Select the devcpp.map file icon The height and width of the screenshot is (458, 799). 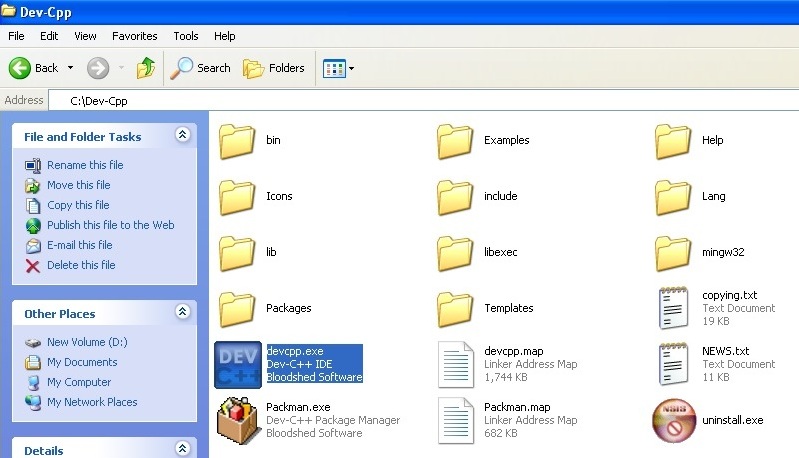(456, 365)
